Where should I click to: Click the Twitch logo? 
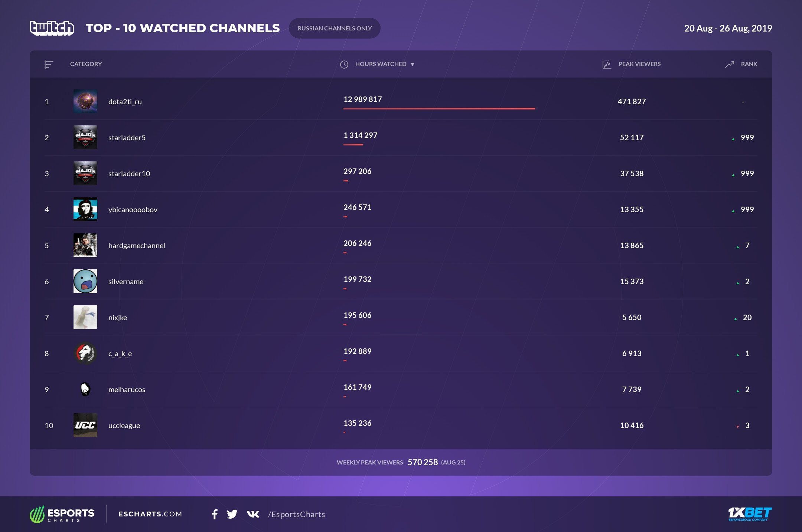point(52,28)
